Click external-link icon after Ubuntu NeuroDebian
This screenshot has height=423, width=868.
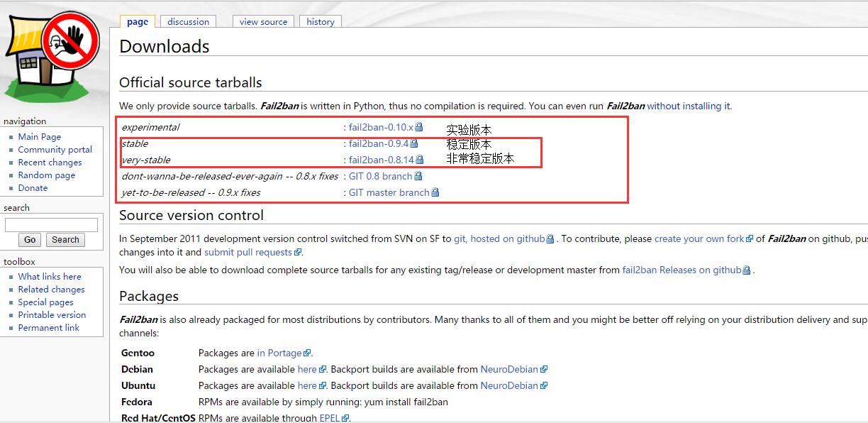click(544, 386)
